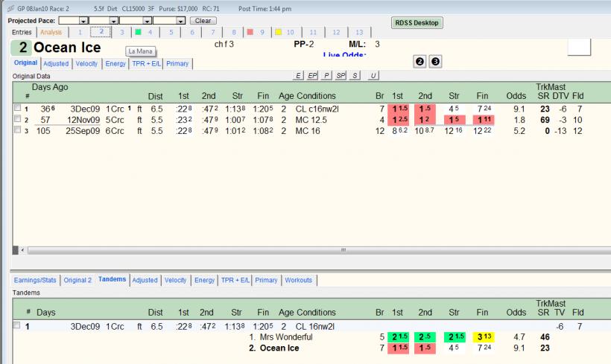611x364 pixels.
Task: Open the Original 2 tab
Action: pyautogui.click(x=77, y=280)
